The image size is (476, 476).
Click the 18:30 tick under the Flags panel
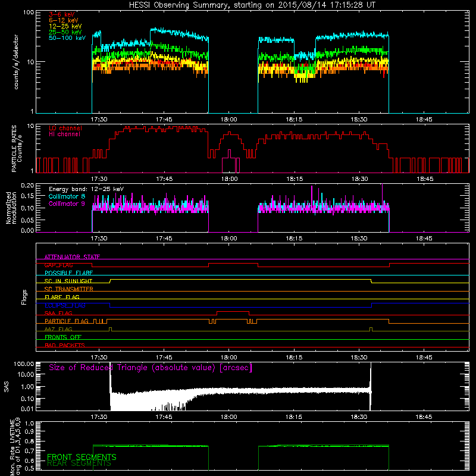pos(359,358)
